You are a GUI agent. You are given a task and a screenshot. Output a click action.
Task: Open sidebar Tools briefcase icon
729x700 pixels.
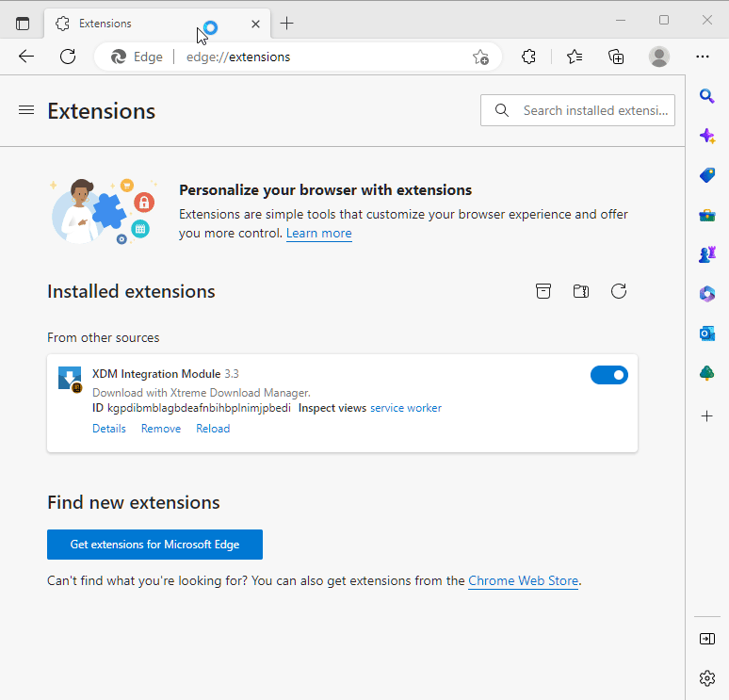707,215
